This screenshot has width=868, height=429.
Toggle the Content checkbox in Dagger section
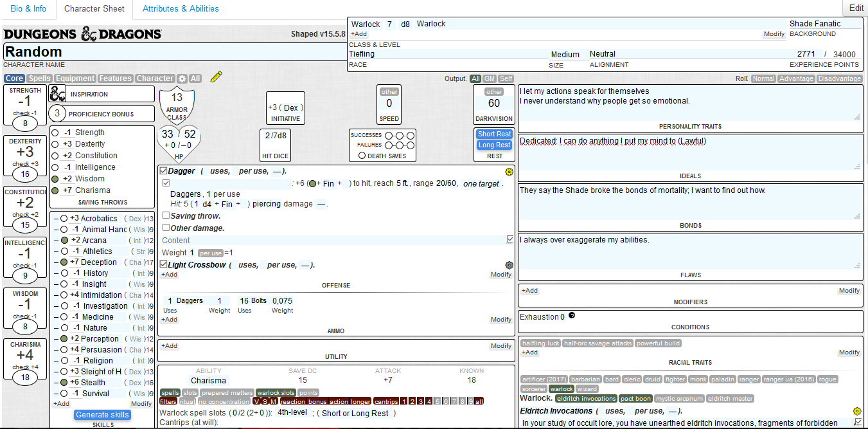point(510,239)
